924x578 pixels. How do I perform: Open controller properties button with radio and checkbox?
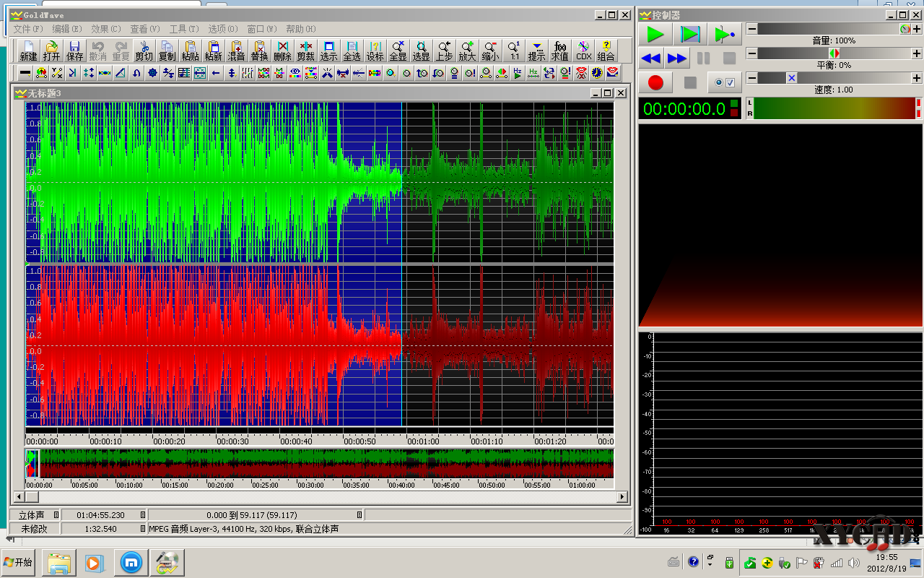click(725, 82)
